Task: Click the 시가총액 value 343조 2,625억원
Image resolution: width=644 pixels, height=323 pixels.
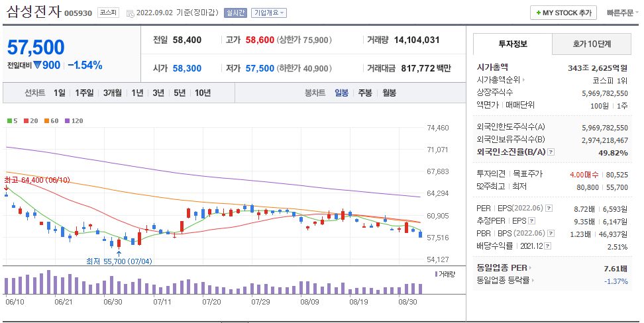Action: 598,68
